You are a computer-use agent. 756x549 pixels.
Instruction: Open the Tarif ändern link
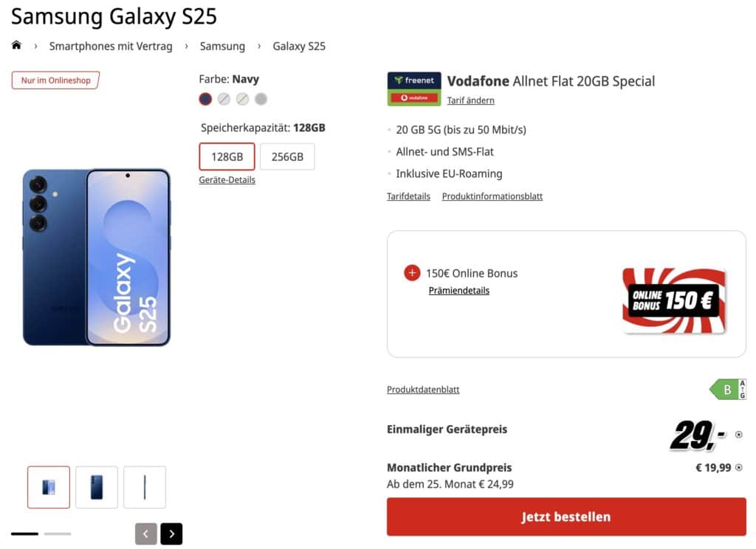(x=470, y=100)
